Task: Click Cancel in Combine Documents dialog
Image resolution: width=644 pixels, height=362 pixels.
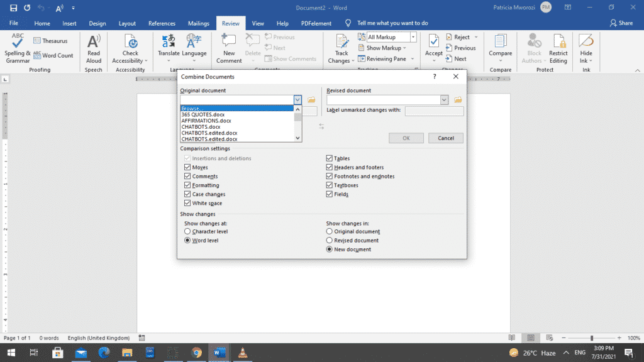Action: 446,138
